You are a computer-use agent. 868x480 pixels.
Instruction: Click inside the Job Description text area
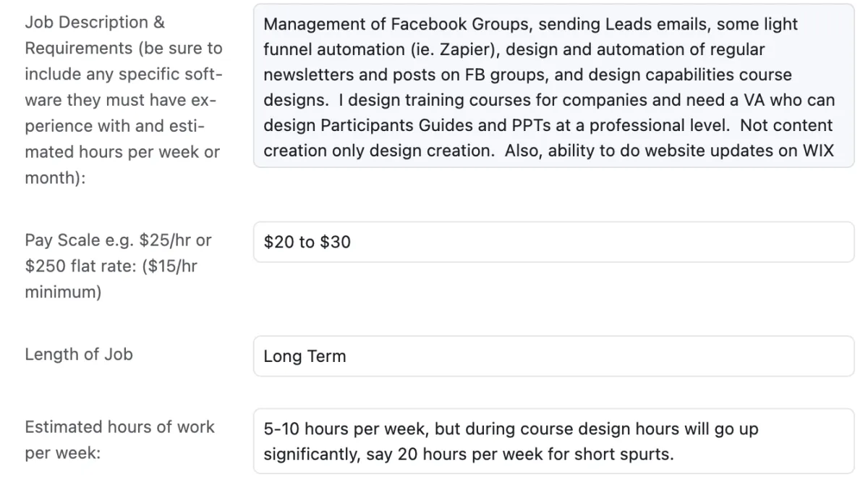[x=553, y=86]
